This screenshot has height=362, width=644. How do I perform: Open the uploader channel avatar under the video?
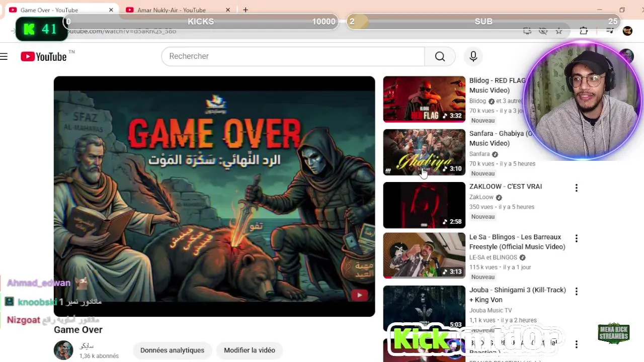tap(63, 350)
